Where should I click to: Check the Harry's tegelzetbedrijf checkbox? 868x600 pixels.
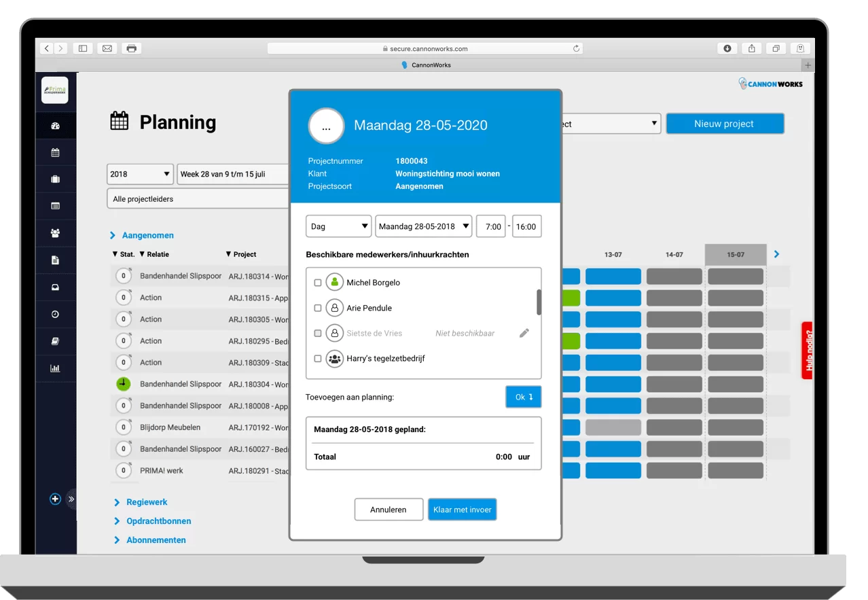(x=317, y=359)
